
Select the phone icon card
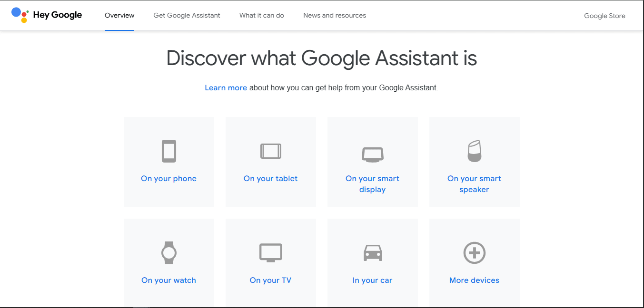168,151
